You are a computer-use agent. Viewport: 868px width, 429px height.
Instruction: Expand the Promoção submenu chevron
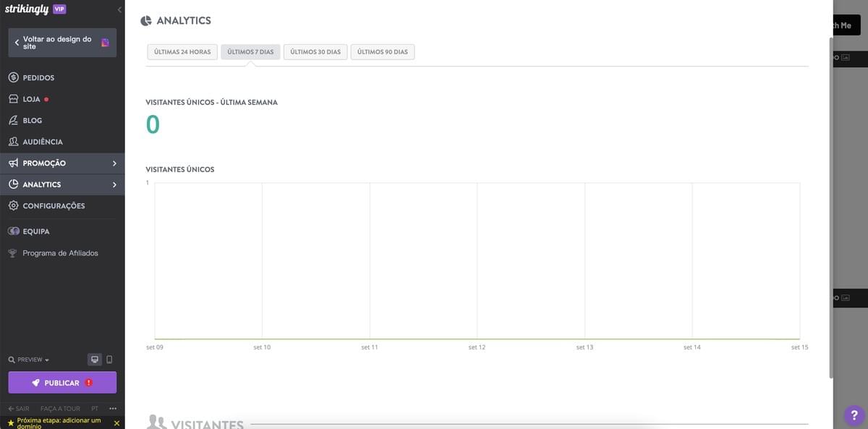coord(114,162)
